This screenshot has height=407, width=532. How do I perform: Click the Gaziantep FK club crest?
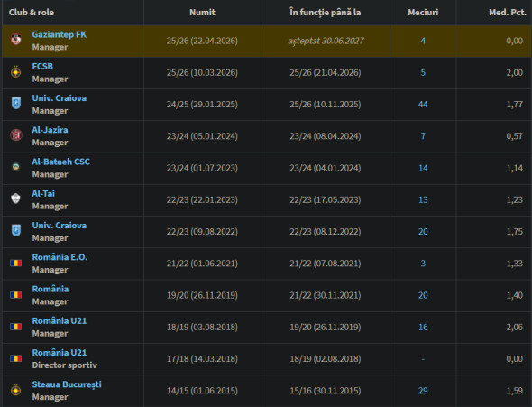16,40
